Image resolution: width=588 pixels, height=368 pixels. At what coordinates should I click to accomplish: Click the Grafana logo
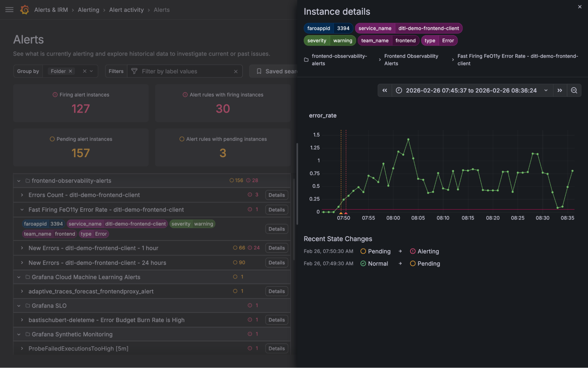pyautogui.click(x=25, y=9)
